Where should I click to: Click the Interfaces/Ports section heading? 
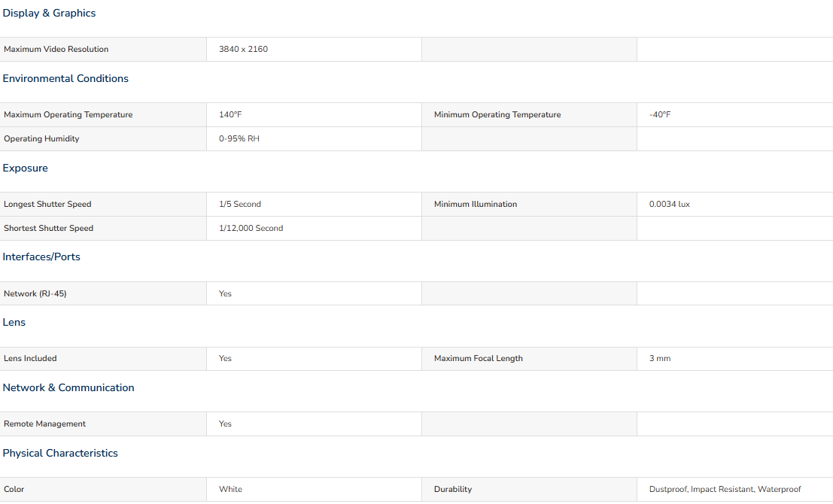click(x=41, y=257)
